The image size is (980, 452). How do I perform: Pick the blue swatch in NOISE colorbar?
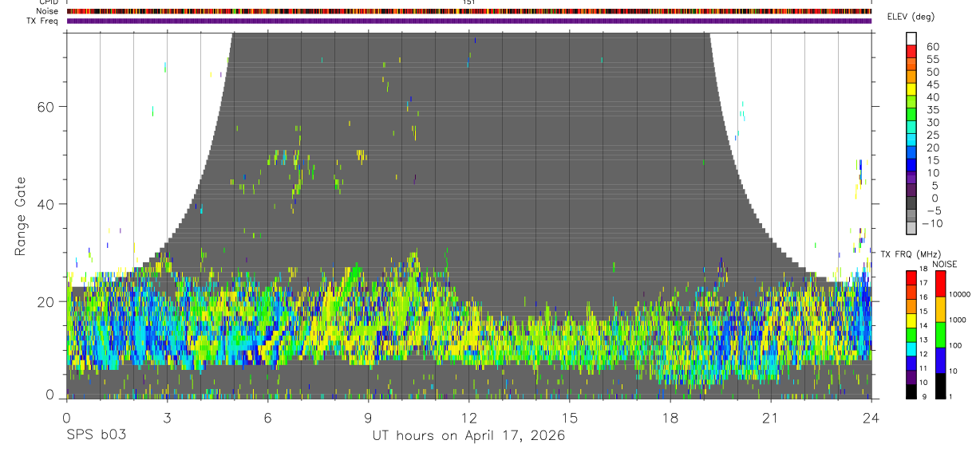[940, 360]
